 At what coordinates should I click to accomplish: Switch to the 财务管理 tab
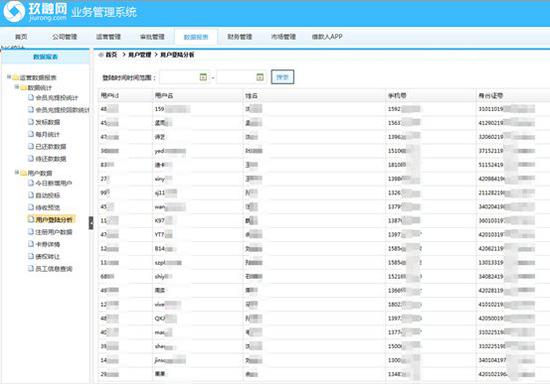click(240, 36)
